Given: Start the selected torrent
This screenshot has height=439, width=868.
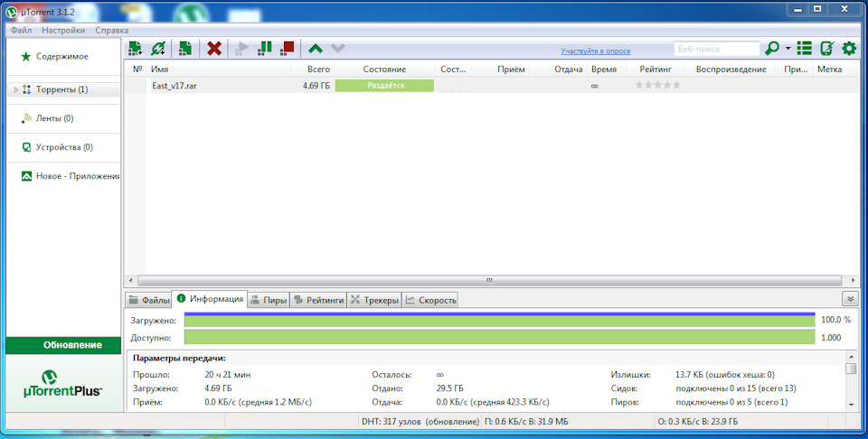Looking at the screenshot, I should pos(241,49).
